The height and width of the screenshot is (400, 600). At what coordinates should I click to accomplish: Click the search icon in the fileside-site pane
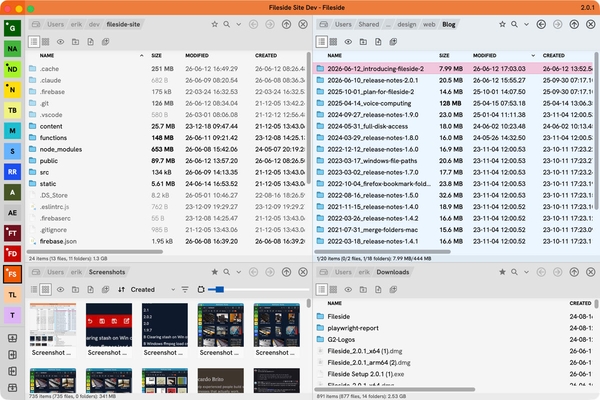[227, 24]
